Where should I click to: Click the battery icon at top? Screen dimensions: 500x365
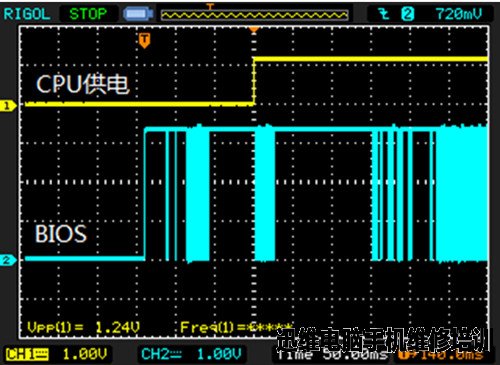pyautogui.click(x=138, y=14)
